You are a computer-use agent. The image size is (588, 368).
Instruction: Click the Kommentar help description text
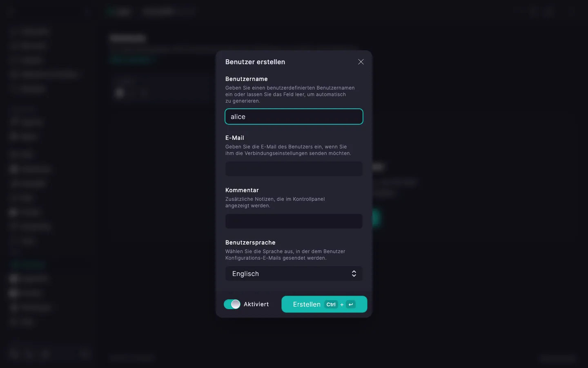275,202
